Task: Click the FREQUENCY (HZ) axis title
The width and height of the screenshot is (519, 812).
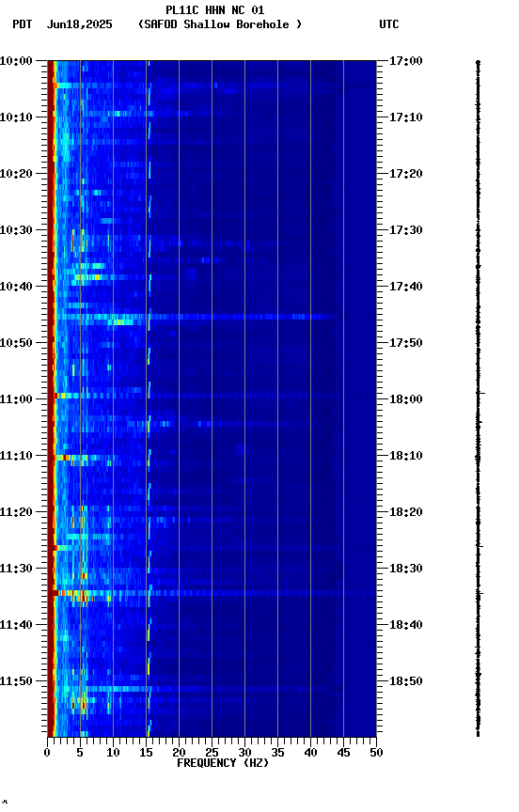Action: pos(223,763)
